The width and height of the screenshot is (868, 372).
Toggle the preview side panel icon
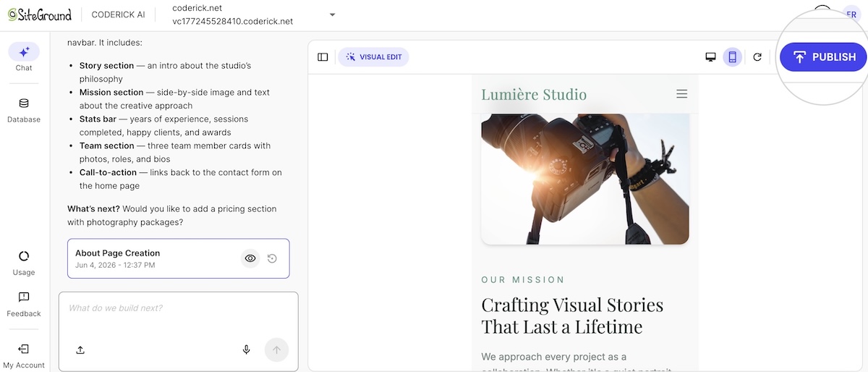pyautogui.click(x=323, y=57)
